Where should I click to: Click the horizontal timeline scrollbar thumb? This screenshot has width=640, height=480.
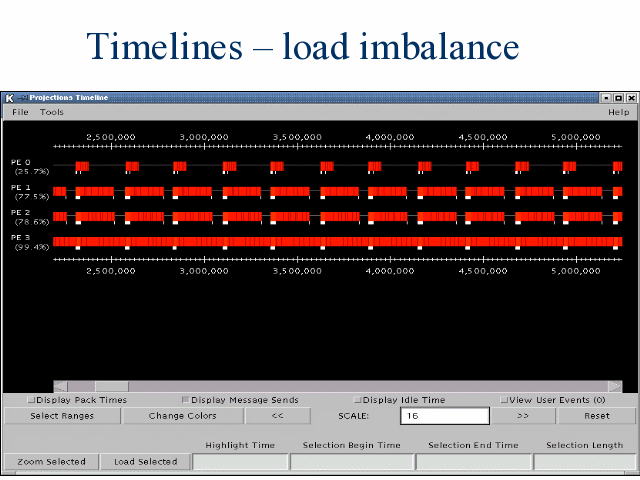[x=111, y=386]
